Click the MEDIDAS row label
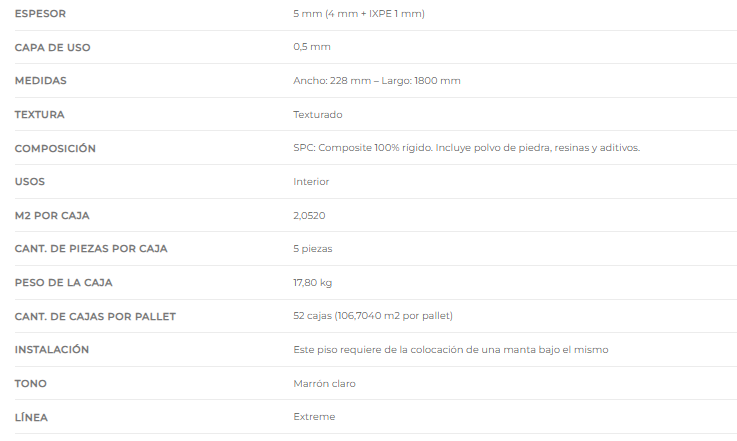This screenshot has height=441, width=737. pyautogui.click(x=40, y=81)
